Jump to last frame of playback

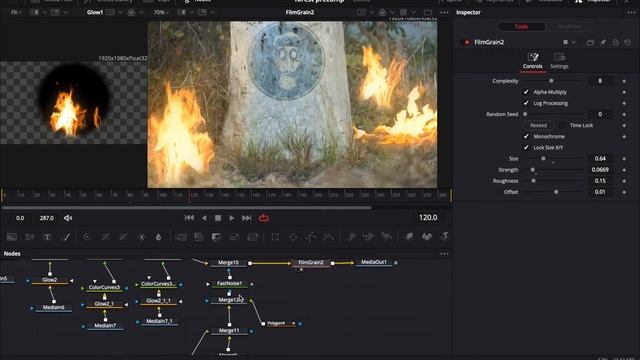tap(247, 218)
